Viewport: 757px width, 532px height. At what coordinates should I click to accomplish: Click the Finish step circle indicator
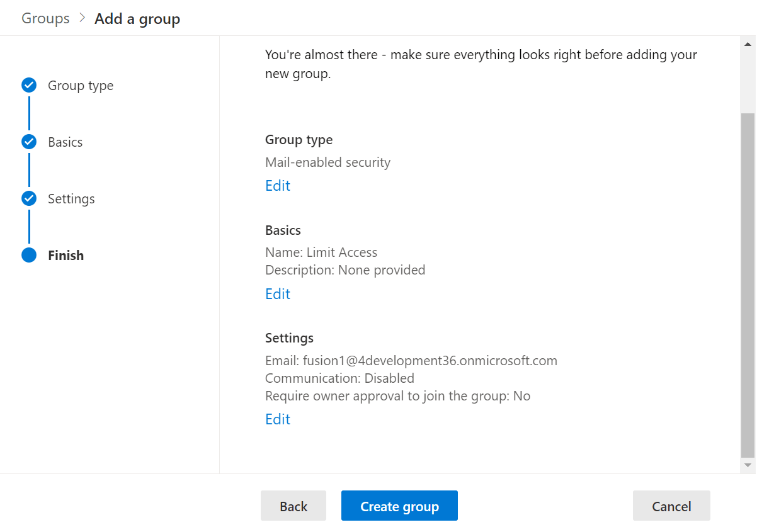click(29, 255)
